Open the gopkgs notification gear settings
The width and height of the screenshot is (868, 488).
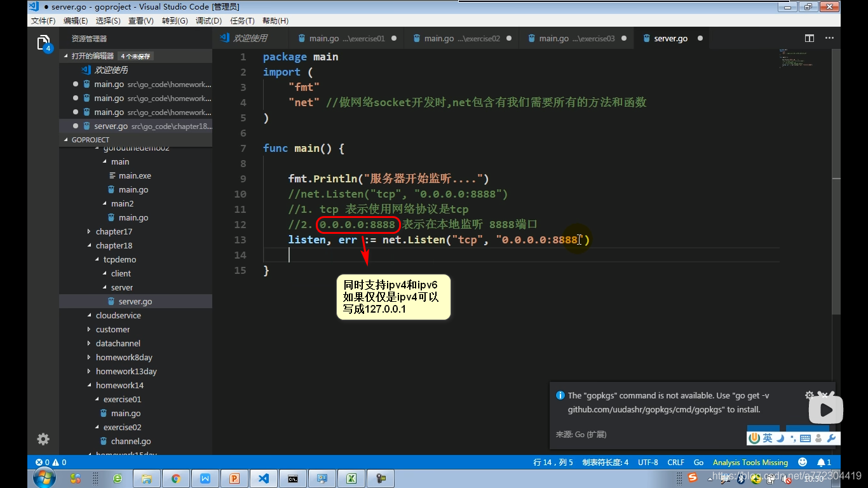(x=810, y=395)
